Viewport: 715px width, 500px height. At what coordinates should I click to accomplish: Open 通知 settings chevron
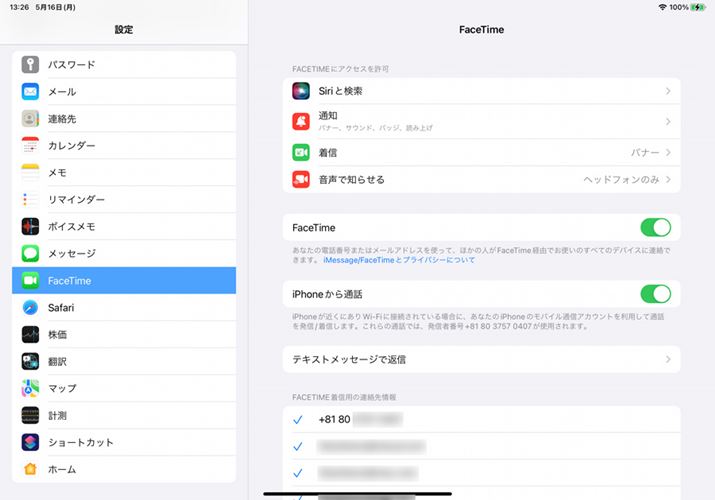(x=668, y=121)
